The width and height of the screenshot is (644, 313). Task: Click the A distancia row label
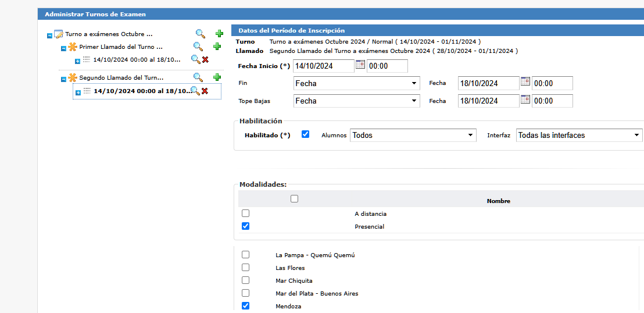point(370,214)
